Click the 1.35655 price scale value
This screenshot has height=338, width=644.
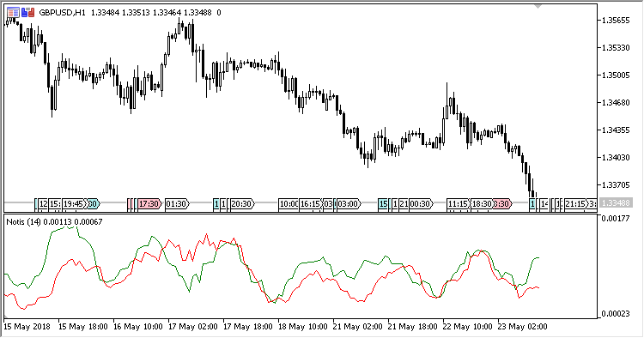(x=616, y=21)
